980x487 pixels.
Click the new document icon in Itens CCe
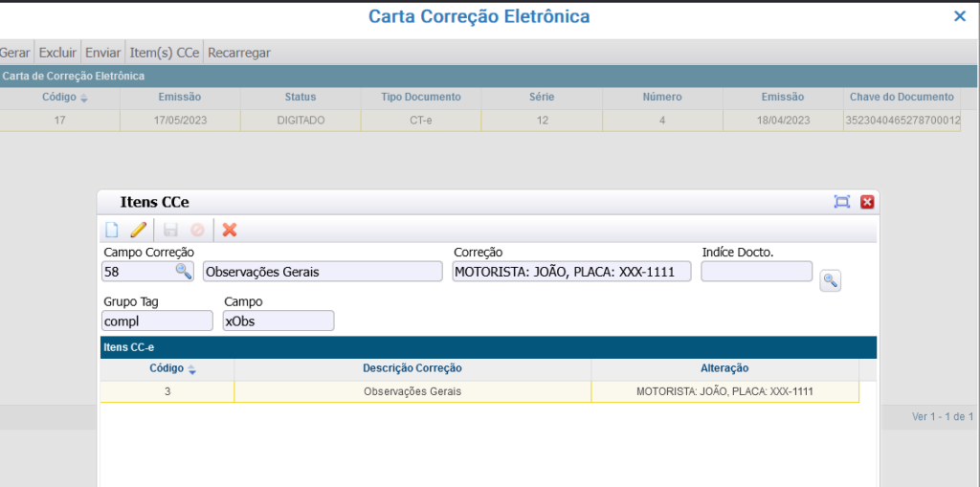(x=112, y=230)
